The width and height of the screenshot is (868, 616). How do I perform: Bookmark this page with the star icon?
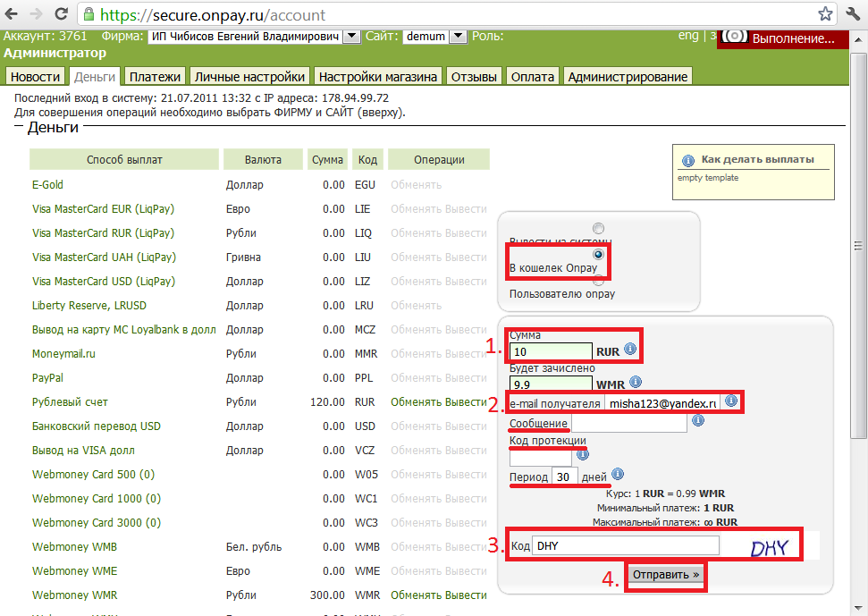coord(825,14)
